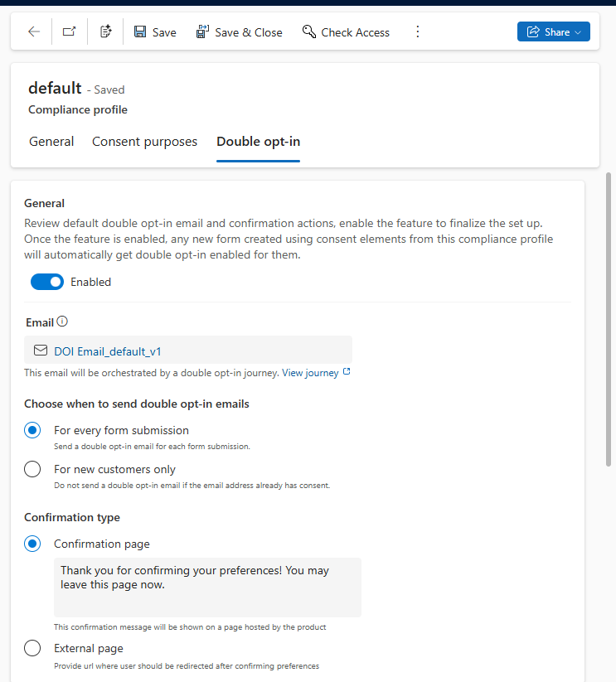The height and width of the screenshot is (682, 616).
Task: Click the refresh form icon
Action: [x=105, y=31]
